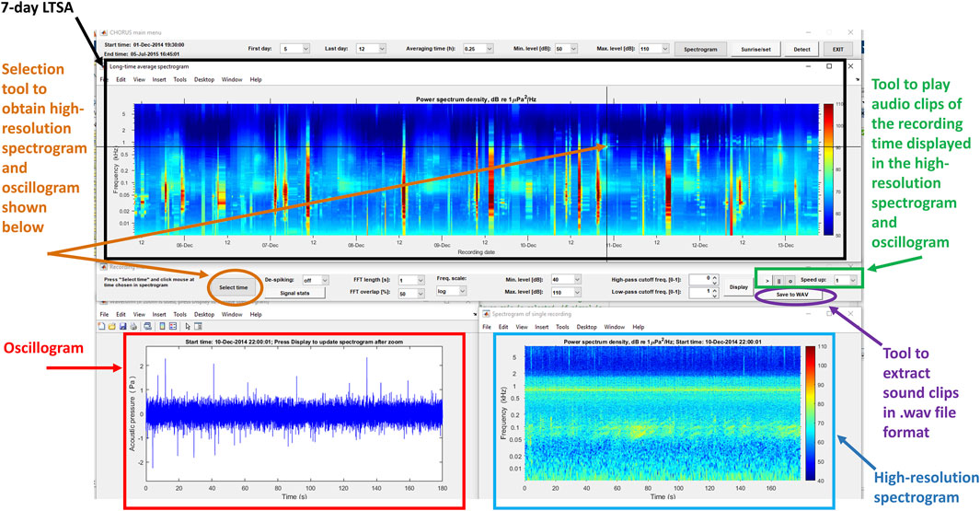The height and width of the screenshot is (511, 980).
Task: Click Link Plot icon in waveform window toolbar
Action: coord(147,326)
